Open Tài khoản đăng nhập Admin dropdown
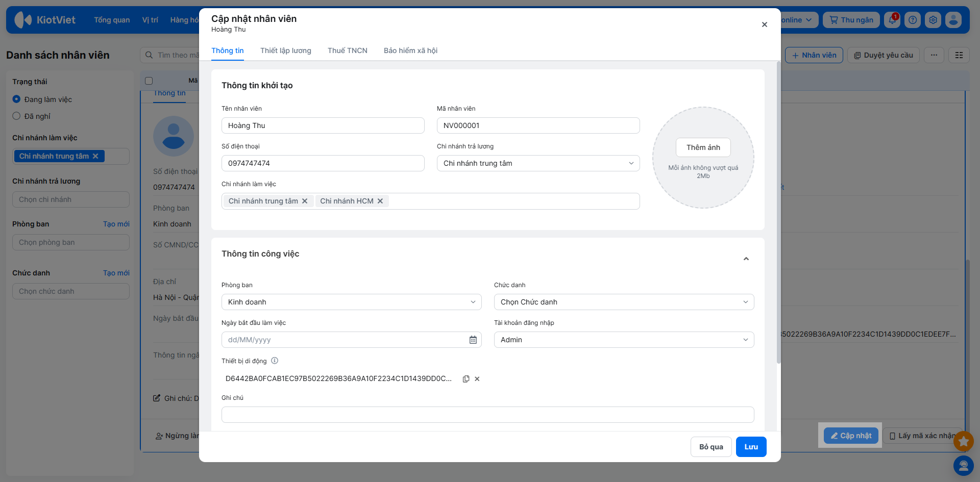The image size is (980, 482). click(624, 340)
